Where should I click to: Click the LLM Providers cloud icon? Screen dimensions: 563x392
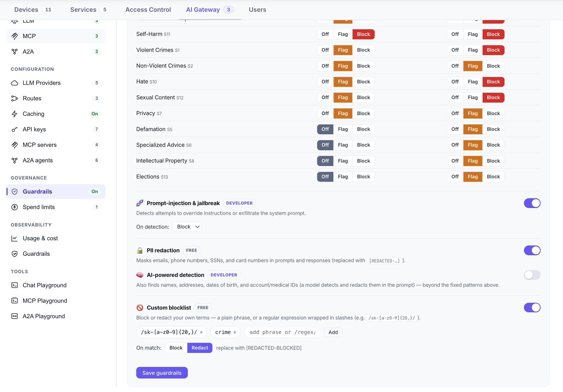pyautogui.click(x=15, y=83)
